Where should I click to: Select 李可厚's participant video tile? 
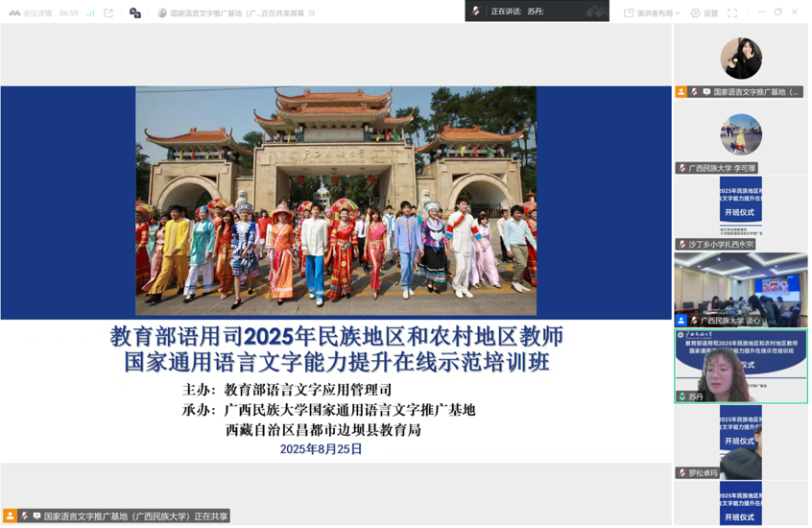tap(741, 134)
